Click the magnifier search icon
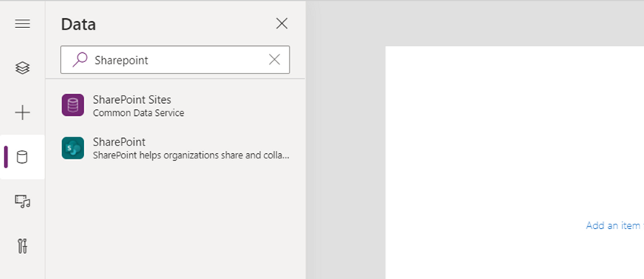The width and height of the screenshot is (644, 279). (80, 60)
